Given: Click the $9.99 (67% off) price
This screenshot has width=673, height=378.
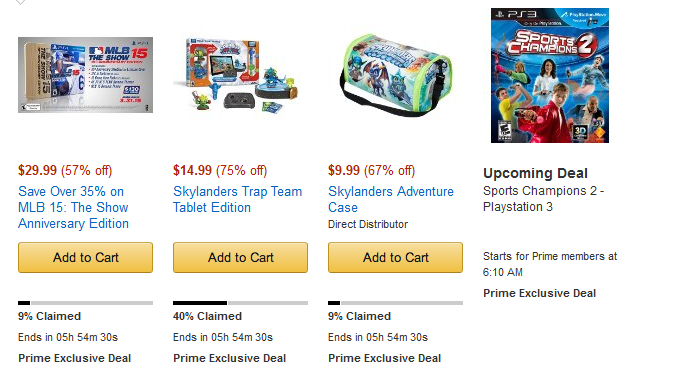Looking at the screenshot, I should pyautogui.click(x=371, y=170).
